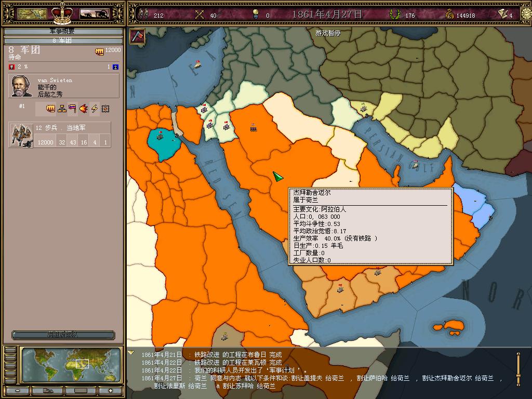
Task: Click the date 1861年4月27日
Action: pyautogui.click(x=327, y=15)
